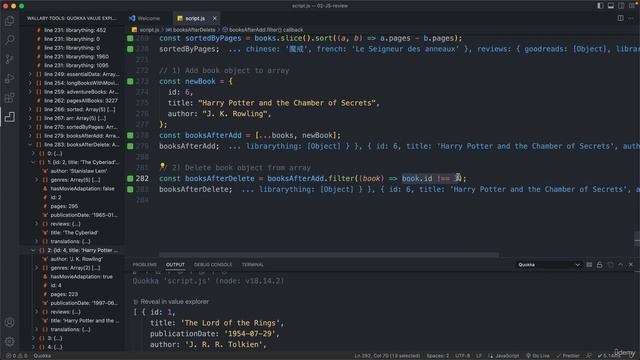
Task: Click the Spaces: 2 indentation status item
Action: (438, 356)
